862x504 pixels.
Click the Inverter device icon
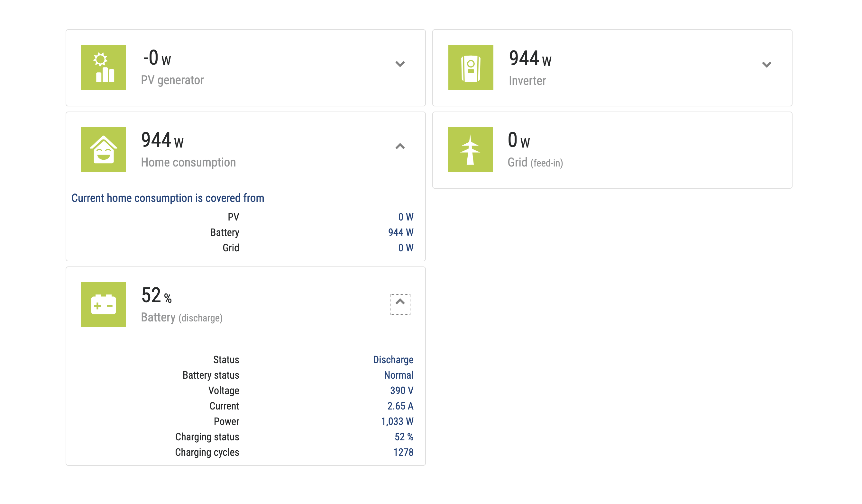coord(470,68)
